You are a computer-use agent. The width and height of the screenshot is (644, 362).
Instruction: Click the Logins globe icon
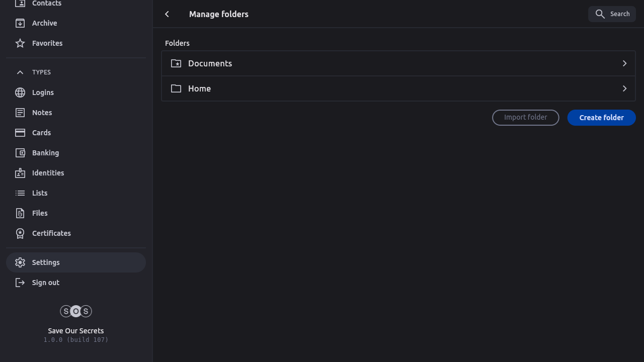point(20,93)
